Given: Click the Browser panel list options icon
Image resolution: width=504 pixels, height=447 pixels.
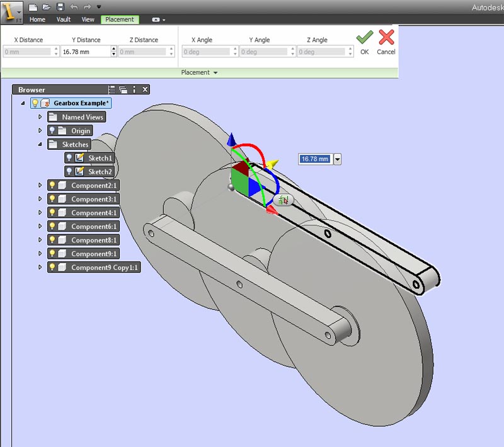Looking at the screenshot, I should (x=112, y=89).
